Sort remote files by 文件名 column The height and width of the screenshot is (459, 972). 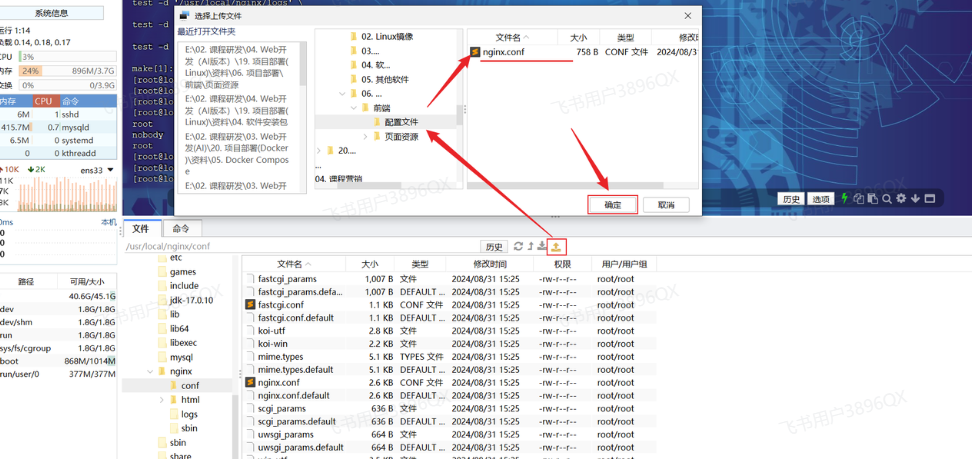pyautogui.click(x=294, y=264)
